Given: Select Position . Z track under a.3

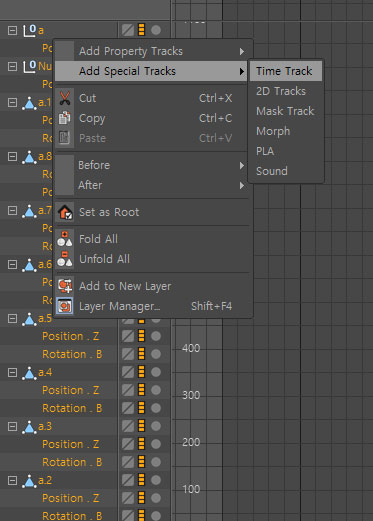Looking at the screenshot, I should [71, 444].
